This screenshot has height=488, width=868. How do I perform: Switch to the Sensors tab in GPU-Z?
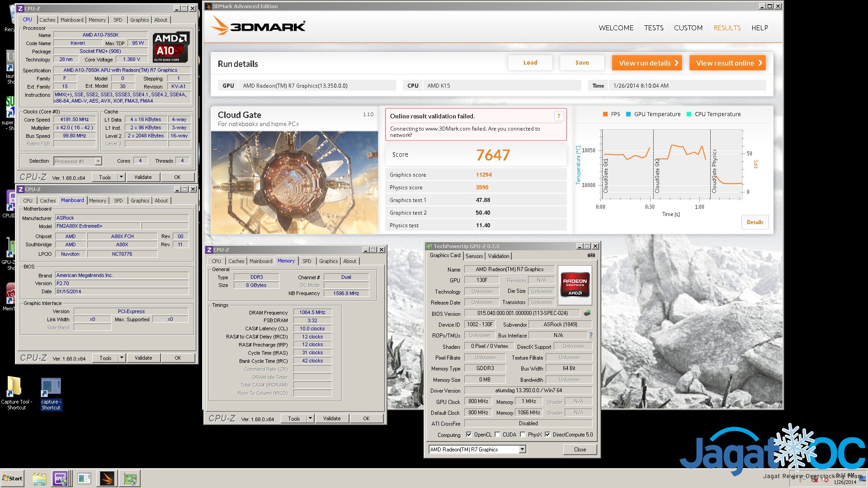point(474,256)
